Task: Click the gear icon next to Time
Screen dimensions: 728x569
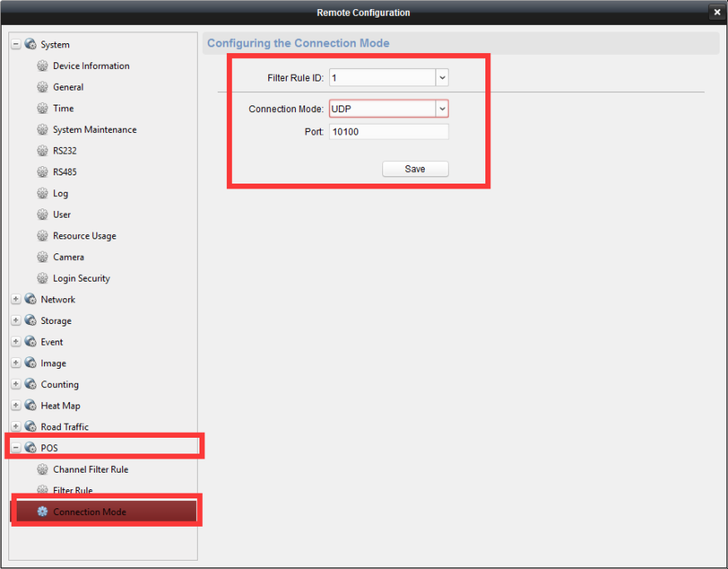Action: click(x=43, y=108)
